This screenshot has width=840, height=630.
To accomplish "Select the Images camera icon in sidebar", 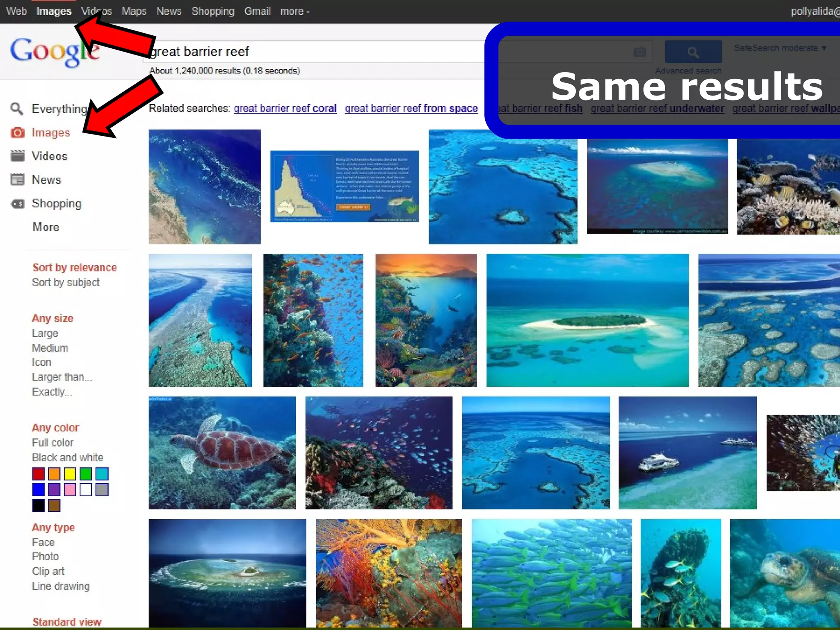I will 17,132.
